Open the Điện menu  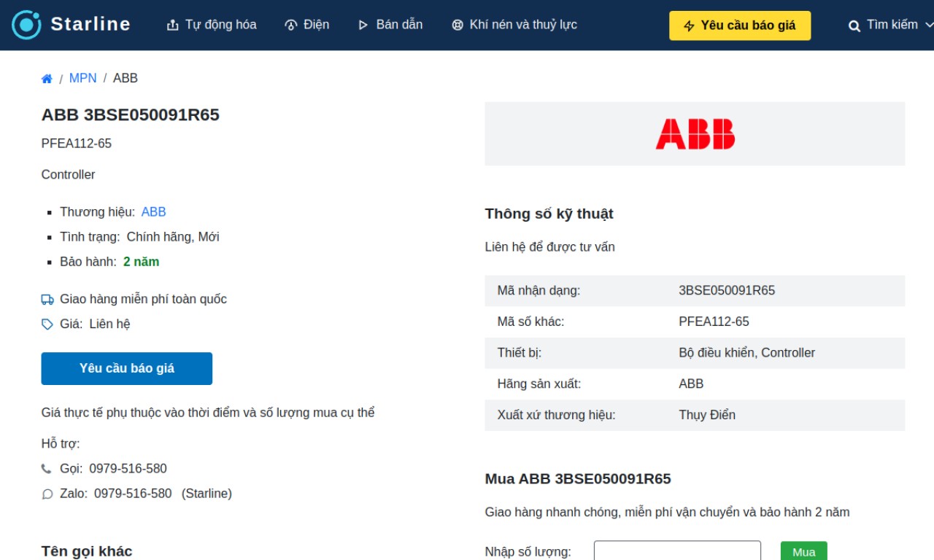tap(307, 25)
